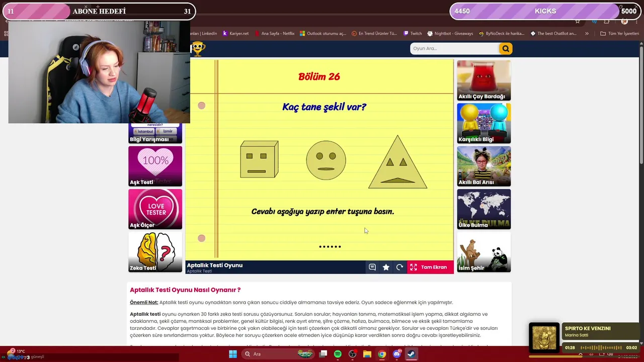Click the Aptallık Testi Oyunu Nasıl Oynanır heading
Image resolution: width=644 pixels, height=362 pixels.
[x=185, y=290]
